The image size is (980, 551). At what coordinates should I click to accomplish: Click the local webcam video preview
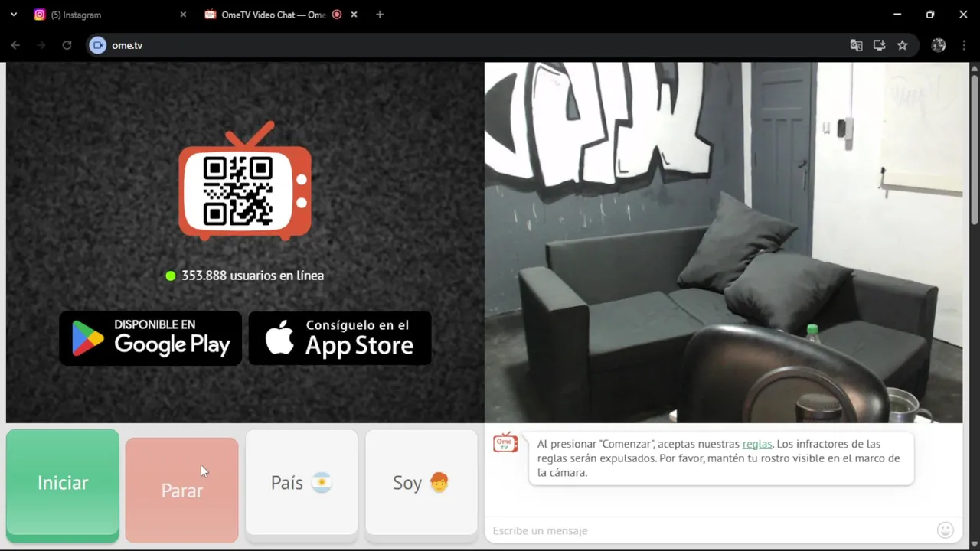point(724,243)
